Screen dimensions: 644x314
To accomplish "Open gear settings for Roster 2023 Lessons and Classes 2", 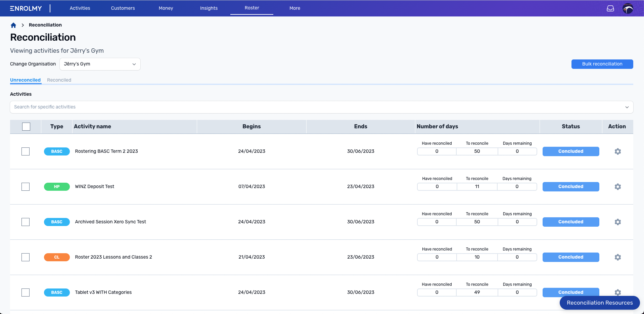I will click(618, 257).
